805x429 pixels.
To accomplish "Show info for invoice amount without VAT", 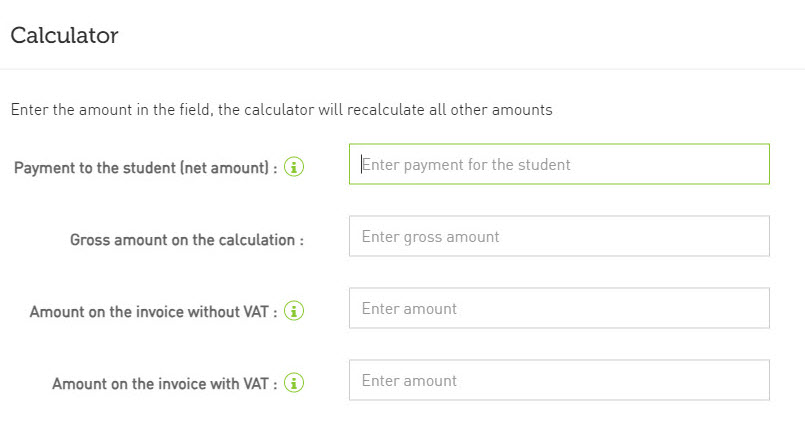I will [294, 310].
